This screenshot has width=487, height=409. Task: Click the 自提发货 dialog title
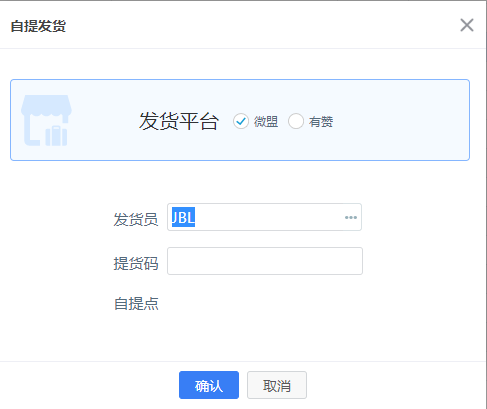38,26
